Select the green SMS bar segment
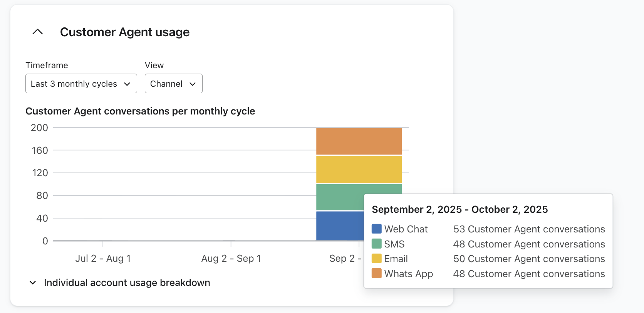 coord(339,197)
